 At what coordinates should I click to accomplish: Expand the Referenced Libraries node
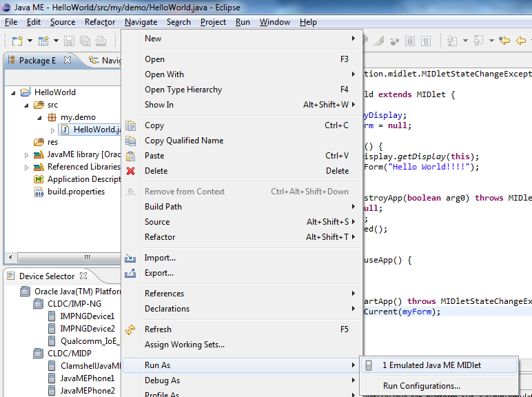click(x=26, y=167)
